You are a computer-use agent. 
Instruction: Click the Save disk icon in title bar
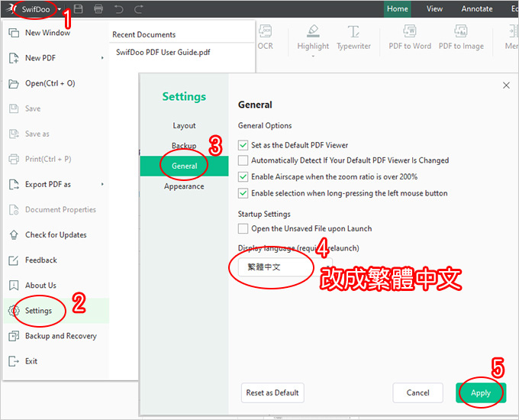tap(78, 9)
